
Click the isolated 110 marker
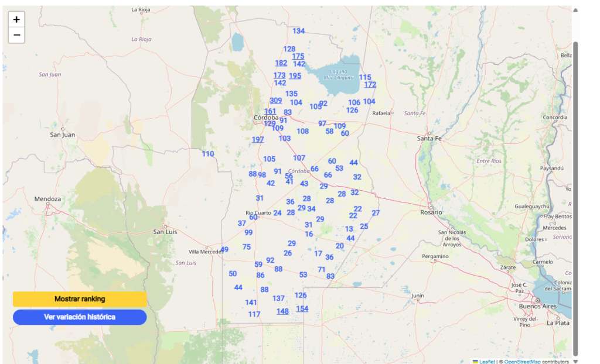coord(208,154)
